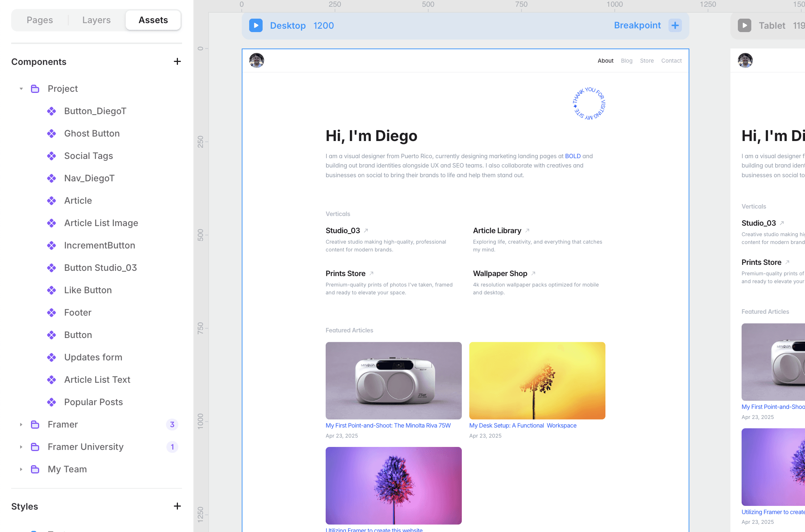Add a new breakpoint with the plus button
Screen dimensions: 805x532
675,25
